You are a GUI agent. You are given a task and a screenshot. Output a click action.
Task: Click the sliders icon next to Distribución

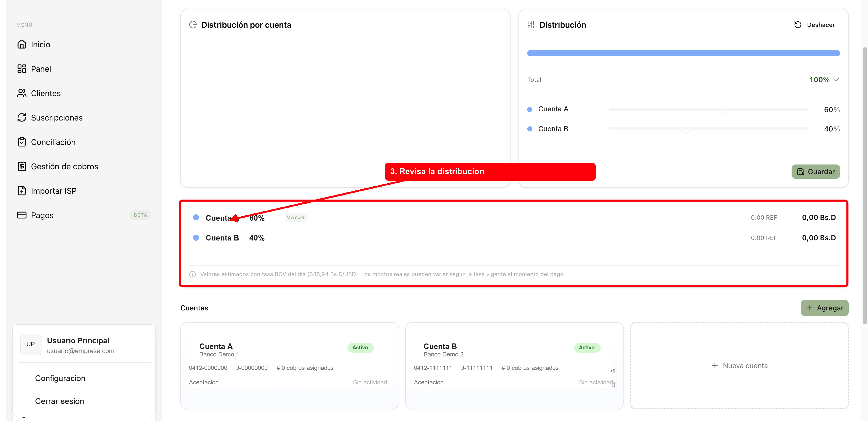click(x=531, y=25)
